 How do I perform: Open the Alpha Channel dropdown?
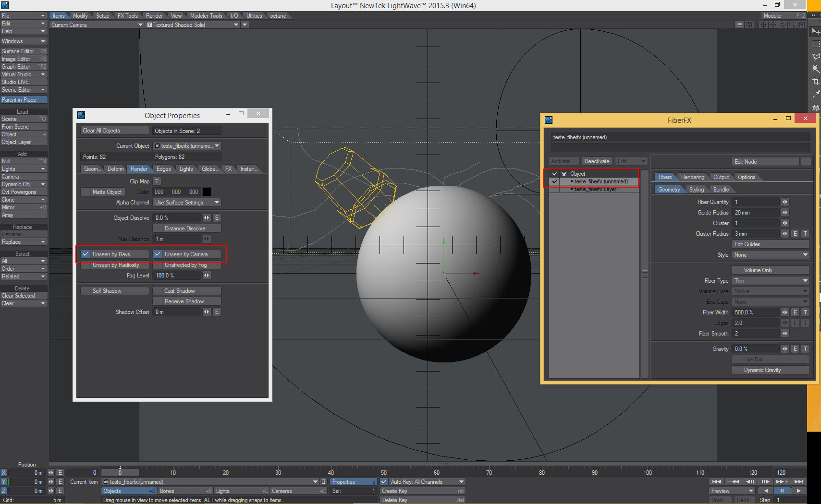tap(187, 203)
